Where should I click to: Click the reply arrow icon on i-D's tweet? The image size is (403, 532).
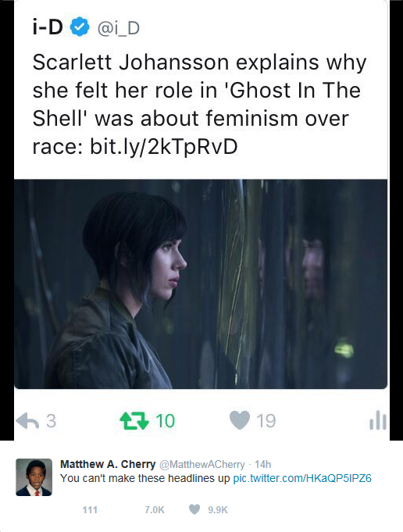27,421
